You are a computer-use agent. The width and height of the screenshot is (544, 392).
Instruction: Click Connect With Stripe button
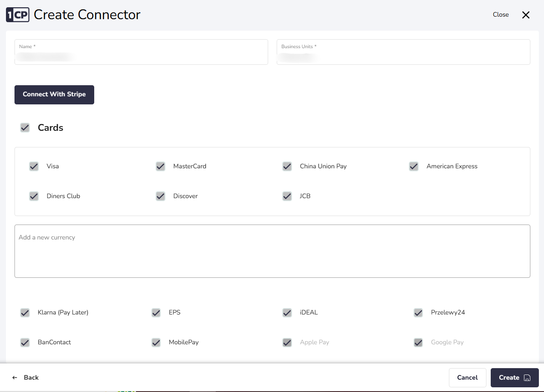point(54,95)
